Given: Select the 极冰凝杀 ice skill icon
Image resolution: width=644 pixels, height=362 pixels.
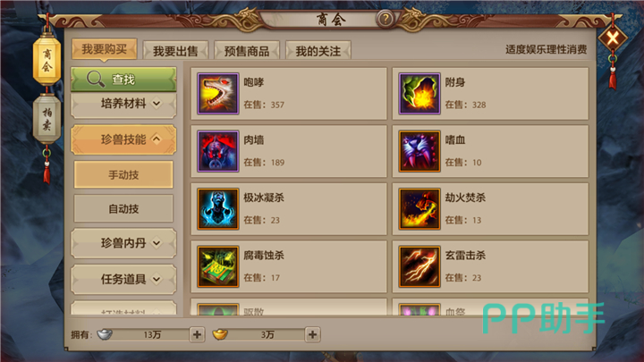Looking at the screenshot, I should point(217,209).
